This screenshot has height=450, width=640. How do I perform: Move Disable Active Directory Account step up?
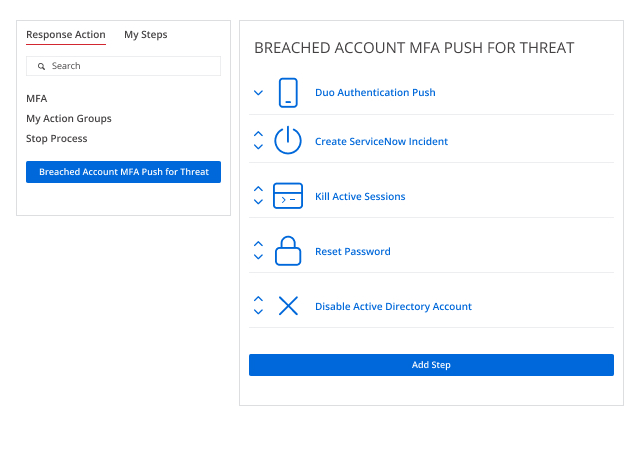point(258,299)
